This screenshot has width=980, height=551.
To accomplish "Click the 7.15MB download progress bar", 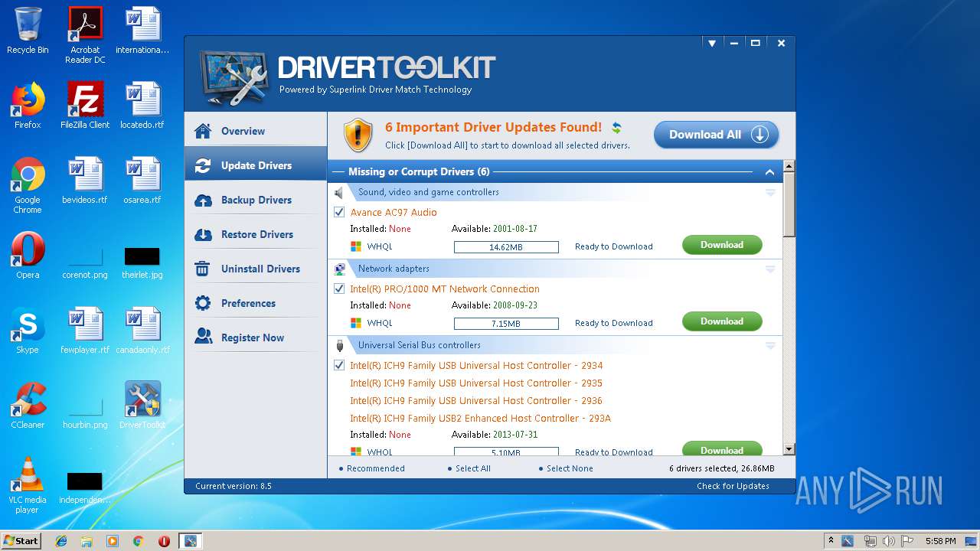I will click(506, 324).
